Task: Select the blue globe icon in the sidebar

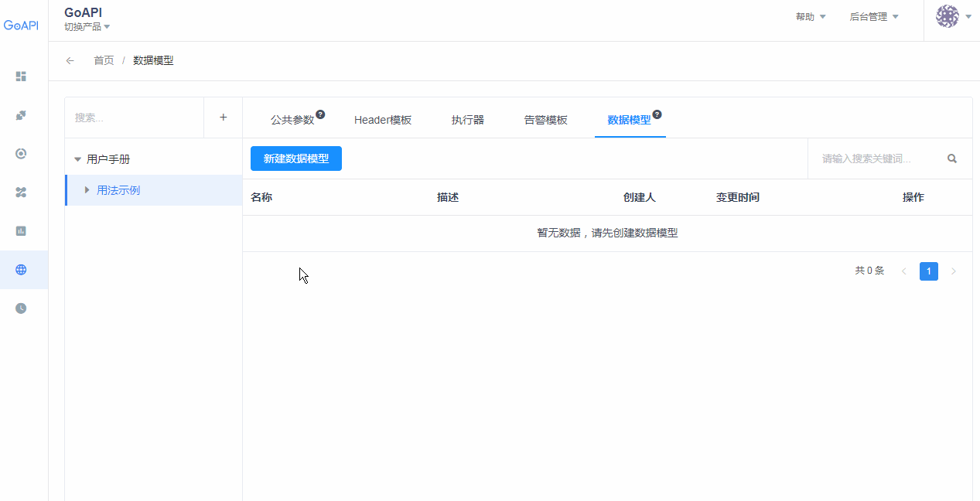Action: [21, 270]
